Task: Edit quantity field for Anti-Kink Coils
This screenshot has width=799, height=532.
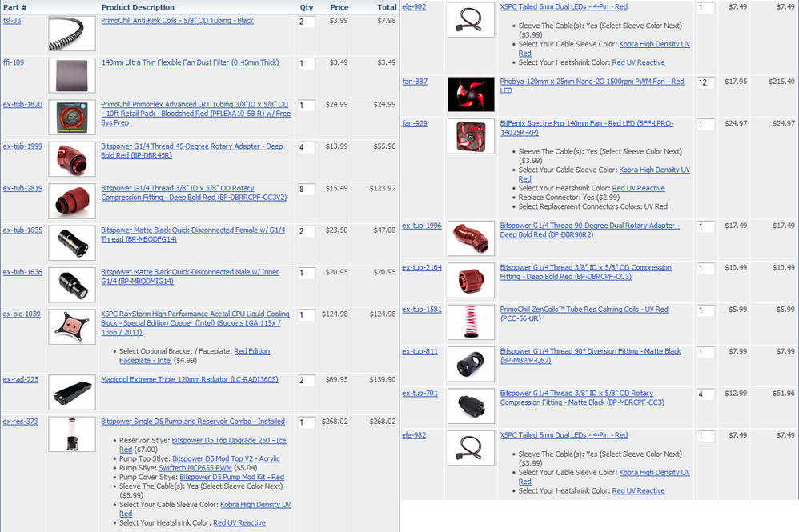Action: click(x=307, y=22)
